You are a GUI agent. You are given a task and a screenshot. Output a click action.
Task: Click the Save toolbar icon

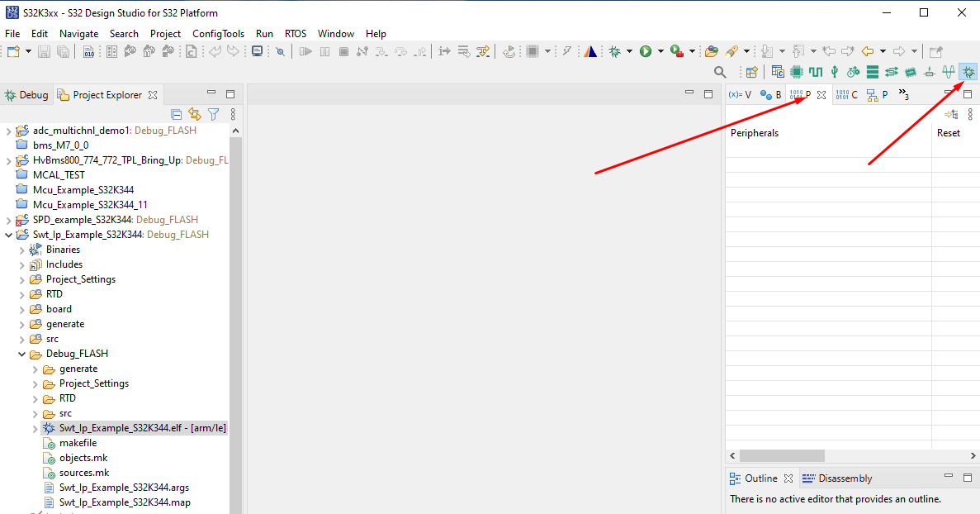click(44, 51)
